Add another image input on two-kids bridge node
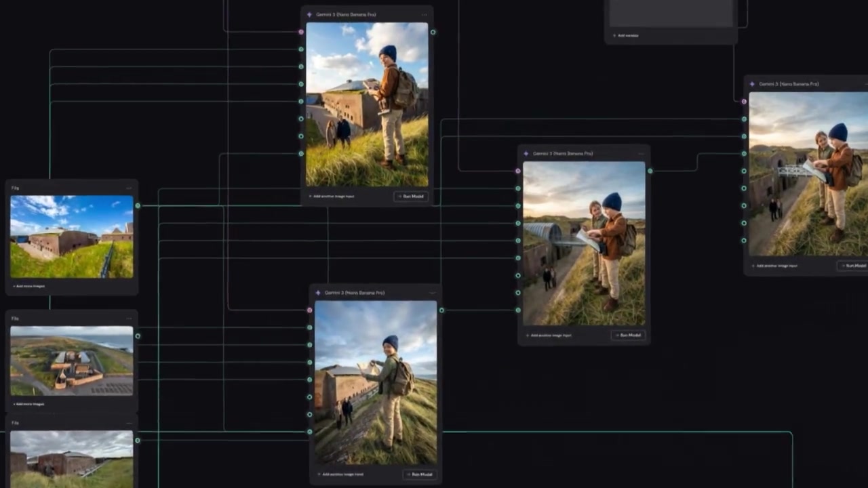The image size is (868, 488). click(x=774, y=266)
